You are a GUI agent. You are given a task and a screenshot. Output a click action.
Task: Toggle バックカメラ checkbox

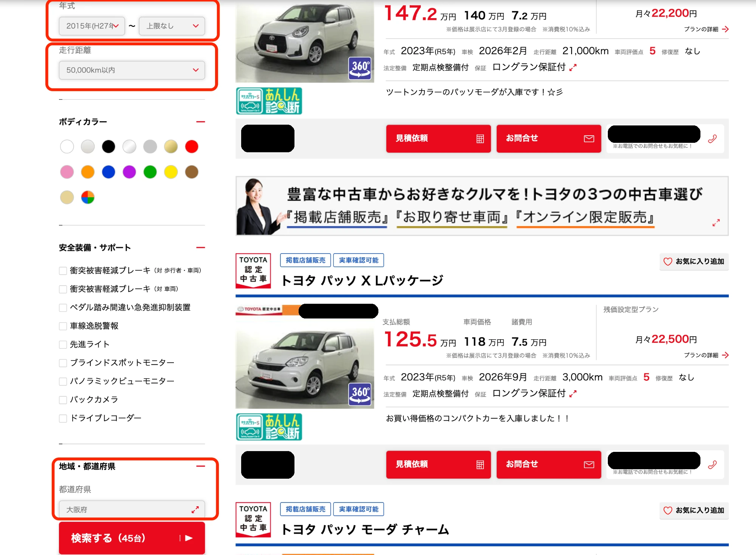point(63,400)
